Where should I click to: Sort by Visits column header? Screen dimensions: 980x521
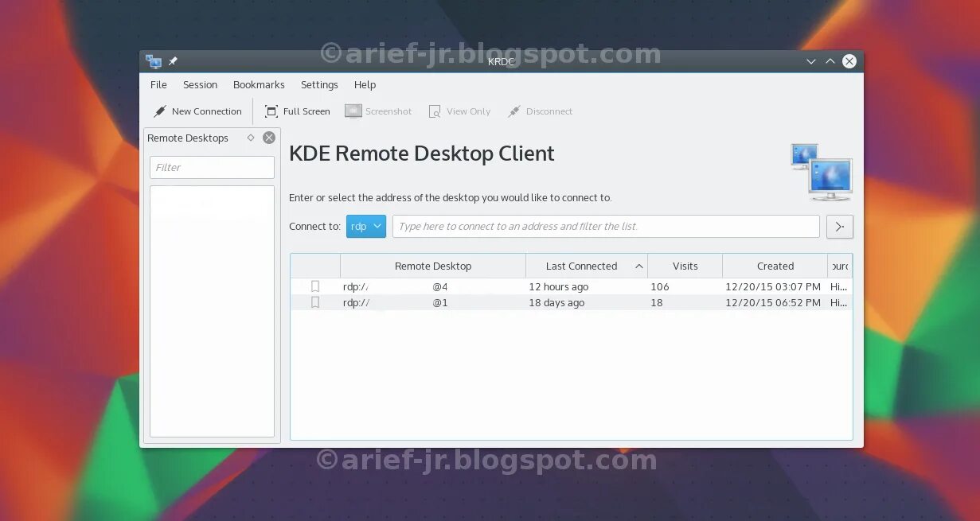pos(685,266)
